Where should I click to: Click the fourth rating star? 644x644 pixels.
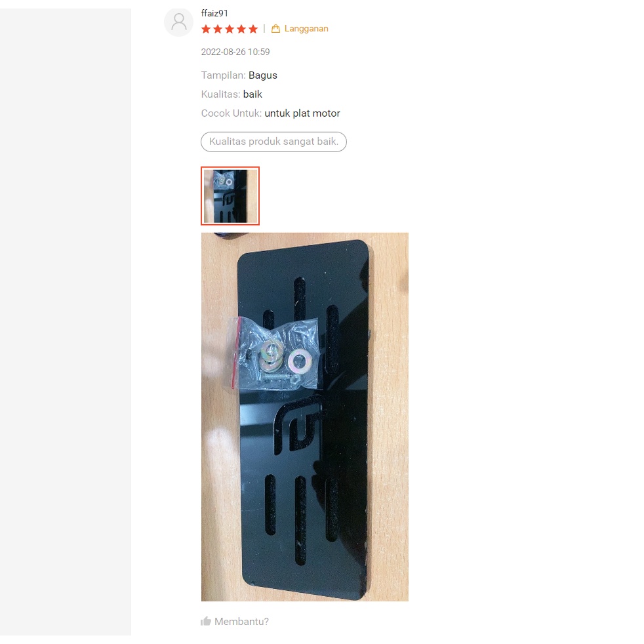[241, 29]
